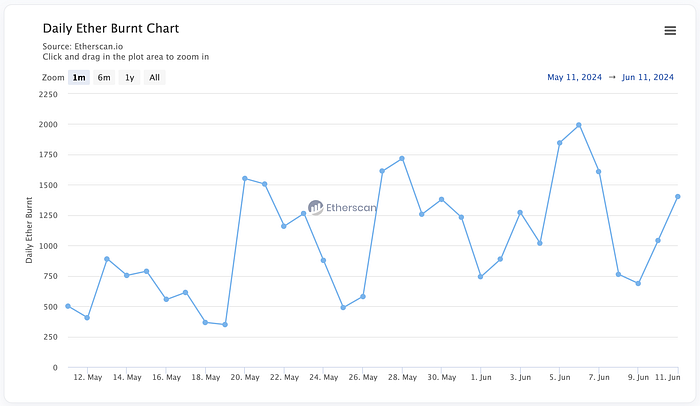Set zoom range to 1y
The width and height of the screenshot is (700, 406).
(x=129, y=77)
